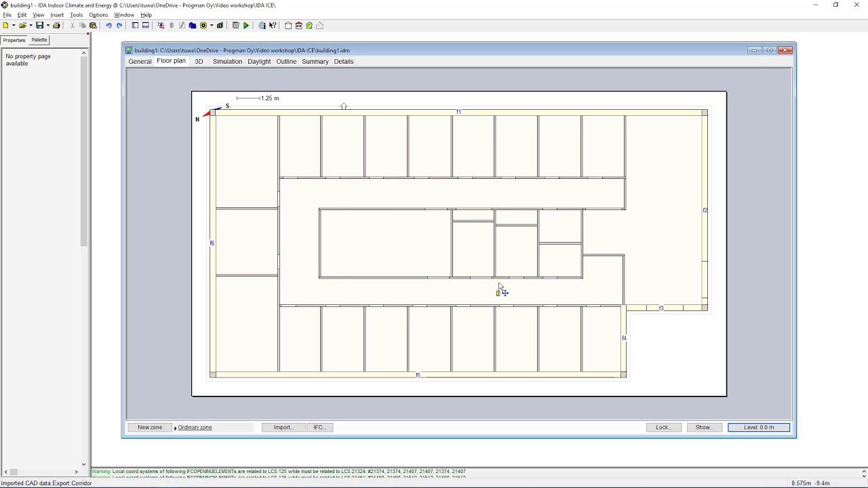Open the File menu
The height and width of the screenshot is (488, 868).
7,14
